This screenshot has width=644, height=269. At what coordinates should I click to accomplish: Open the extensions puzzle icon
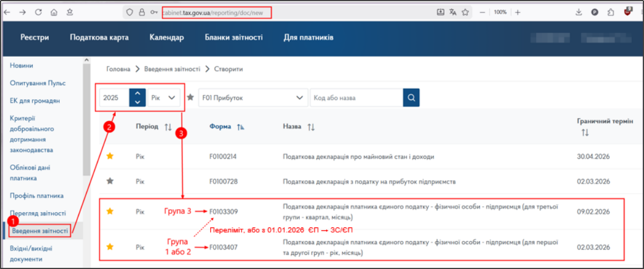[x=610, y=13]
